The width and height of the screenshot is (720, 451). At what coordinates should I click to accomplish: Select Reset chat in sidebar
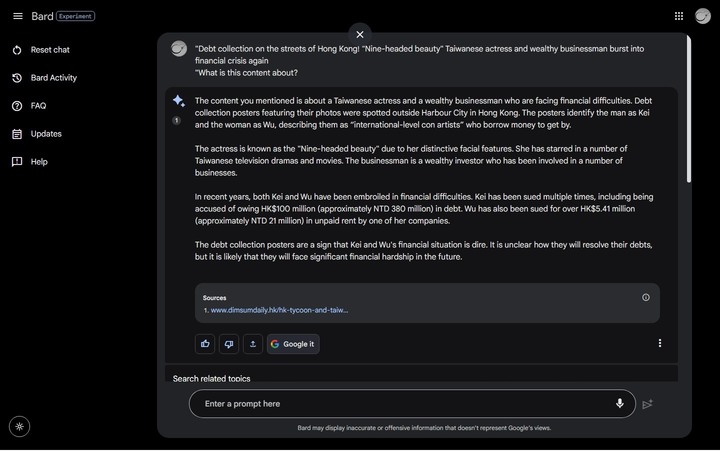[50, 50]
